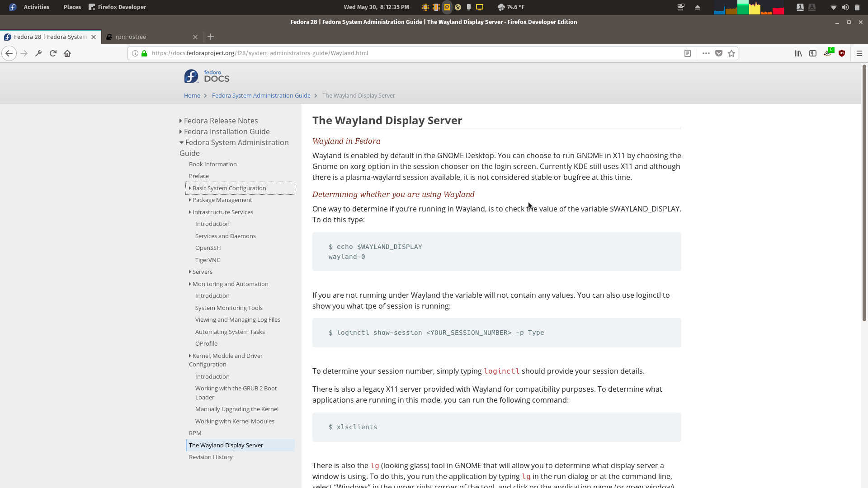Viewport: 868px width, 488px height.
Task: Close the Fedora 28 tab
Action: tap(94, 37)
